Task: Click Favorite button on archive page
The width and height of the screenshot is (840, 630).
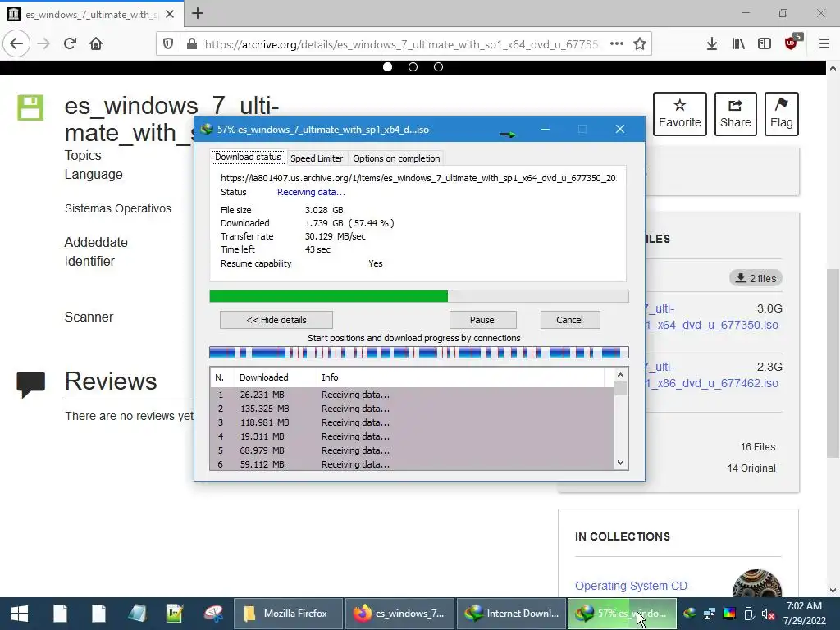Action: [x=680, y=113]
